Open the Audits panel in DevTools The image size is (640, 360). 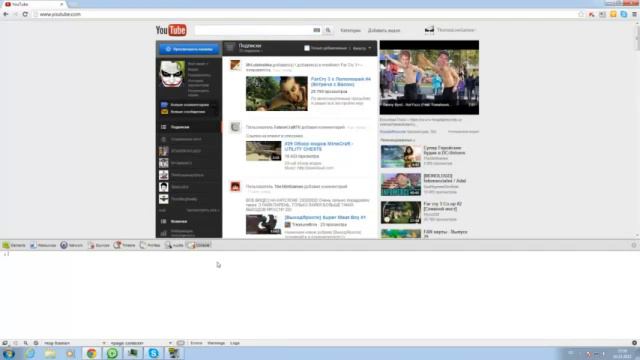174,245
